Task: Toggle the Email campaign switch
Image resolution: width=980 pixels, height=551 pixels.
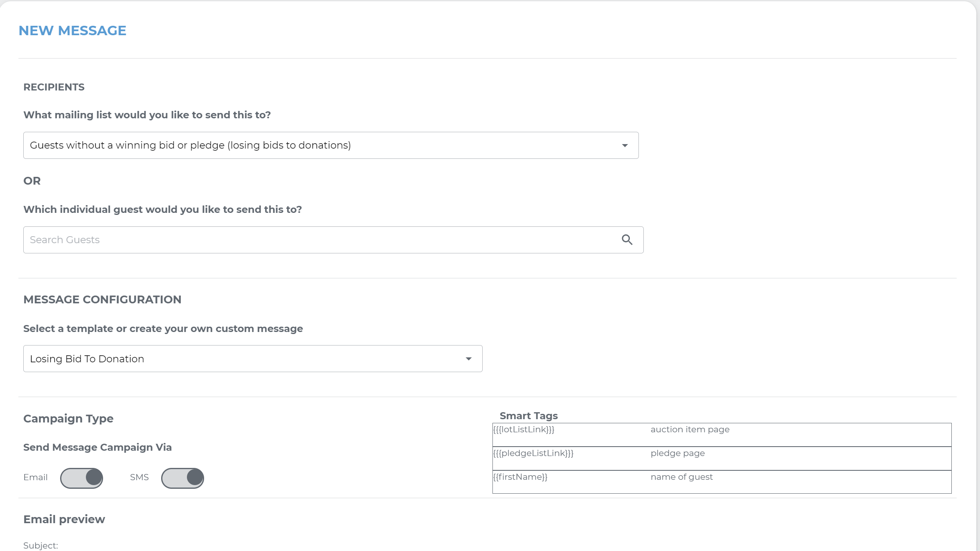Action: coord(82,478)
